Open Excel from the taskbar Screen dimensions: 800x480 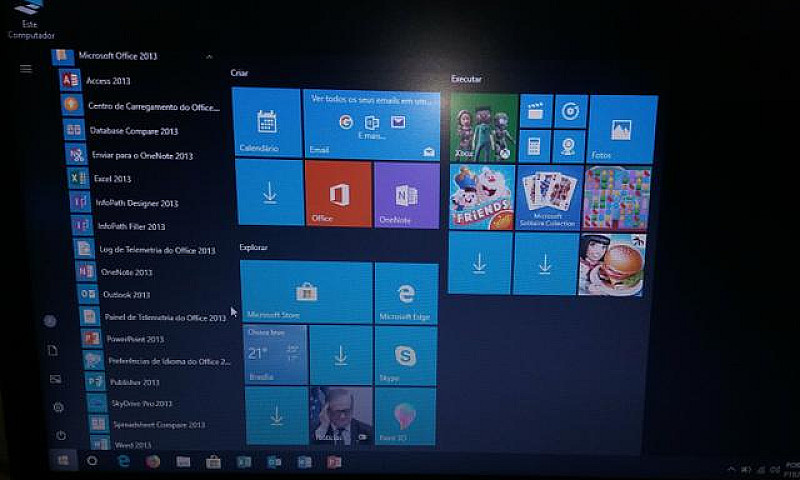coord(244,463)
